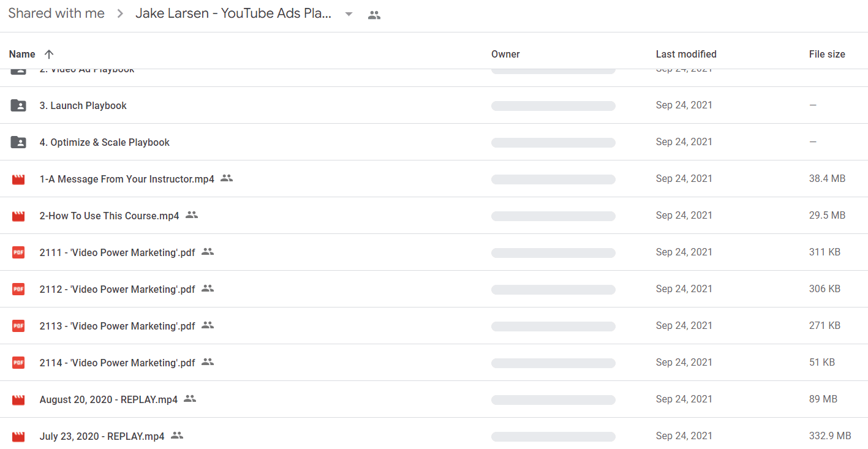The width and height of the screenshot is (868, 449).
Task: Click shared icon next to August 20, 2020 - REPLAY.mp4
Action: tap(190, 399)
